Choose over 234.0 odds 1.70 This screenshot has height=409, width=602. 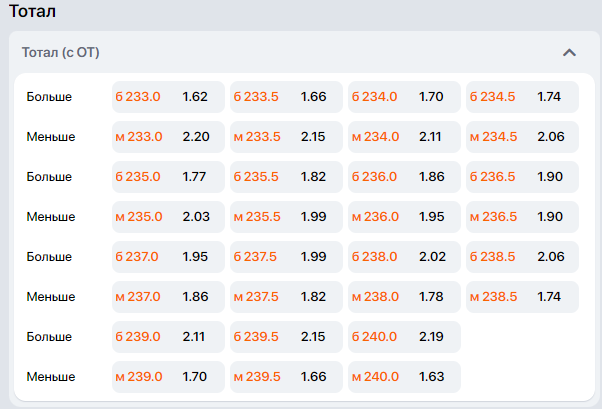click(x=404, y=97)
